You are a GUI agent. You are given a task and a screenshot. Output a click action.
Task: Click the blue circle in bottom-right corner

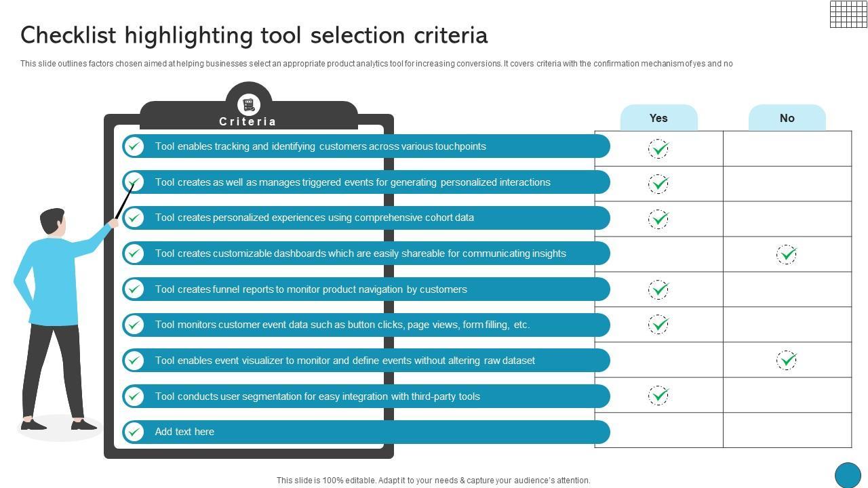click(x=848, y=475)
